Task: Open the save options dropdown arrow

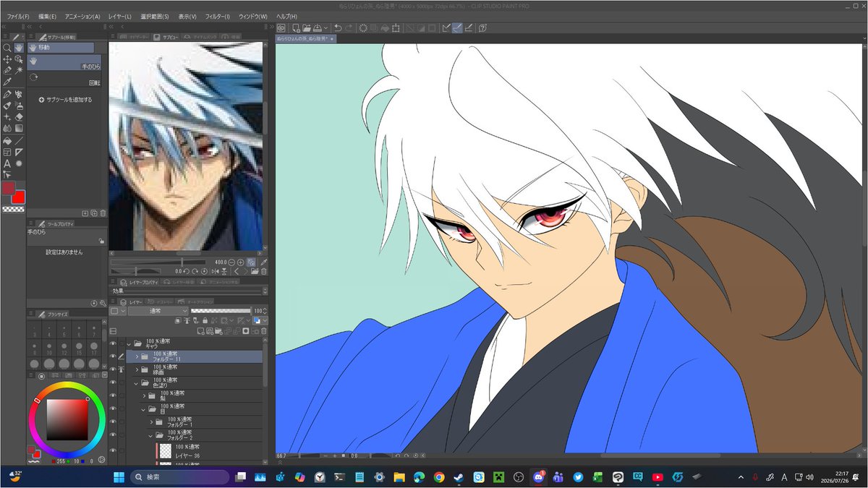Action: coord(326,28)
